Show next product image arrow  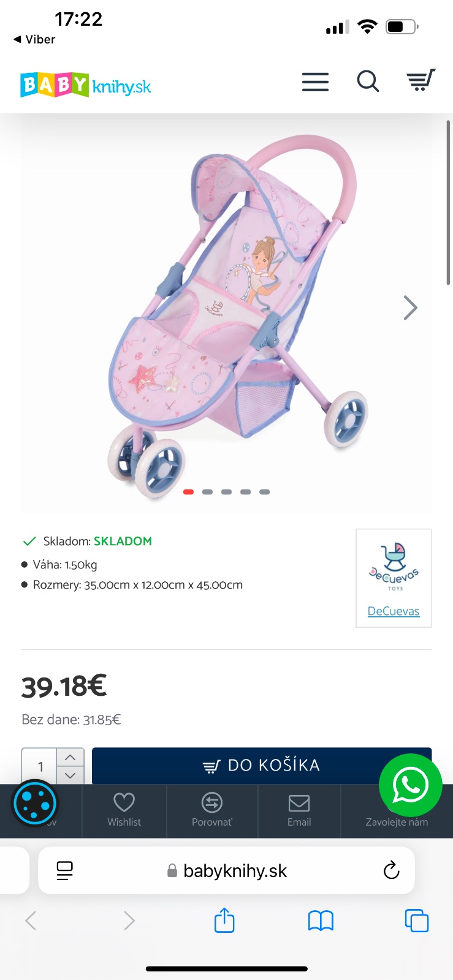coord(410,307)
